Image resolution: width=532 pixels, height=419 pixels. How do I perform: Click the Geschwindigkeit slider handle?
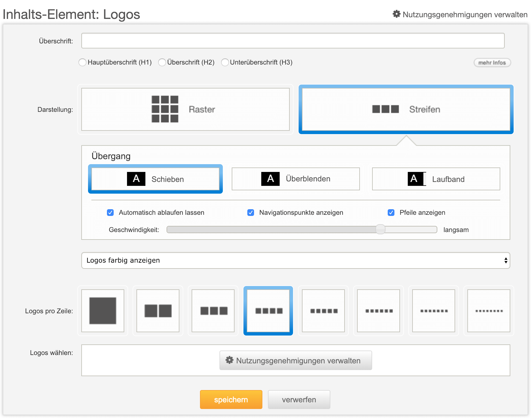[380, 230]
